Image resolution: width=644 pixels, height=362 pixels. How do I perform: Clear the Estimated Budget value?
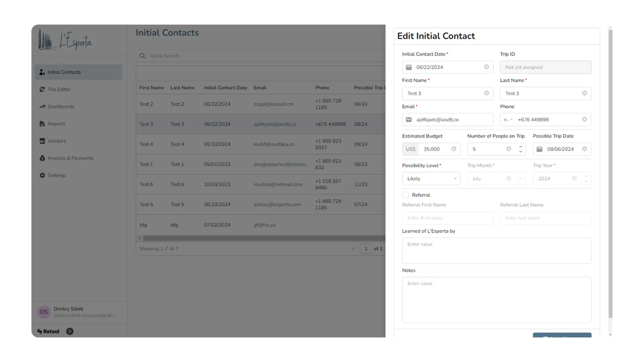click(454, 149)
